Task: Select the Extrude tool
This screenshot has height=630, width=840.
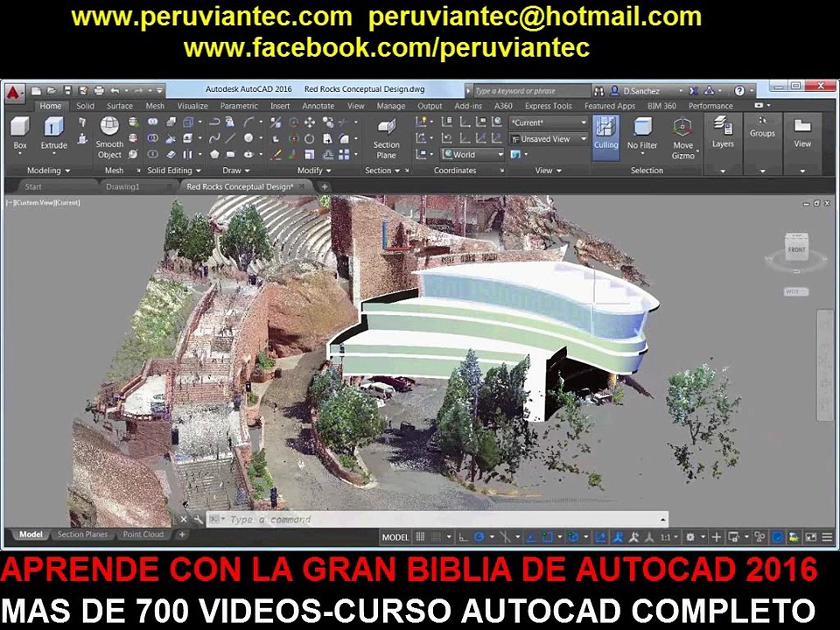Action: pos(53,133)
